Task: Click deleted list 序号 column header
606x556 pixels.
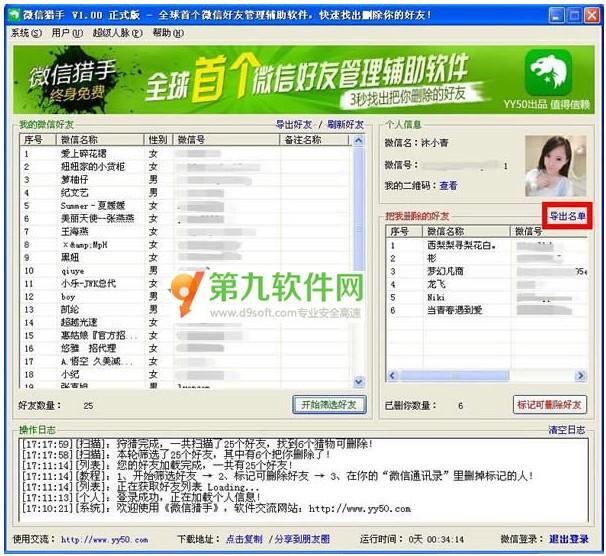Action: pos(404,231)
